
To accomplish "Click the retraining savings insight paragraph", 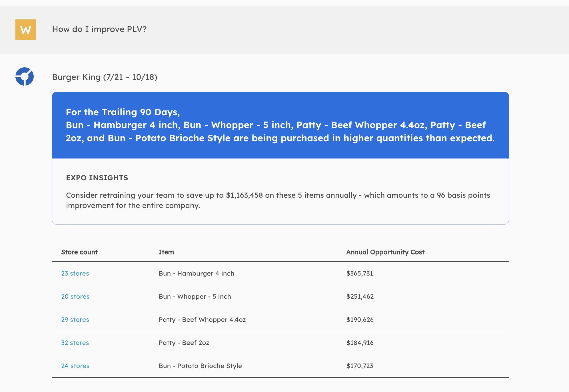I will [278, 200].
